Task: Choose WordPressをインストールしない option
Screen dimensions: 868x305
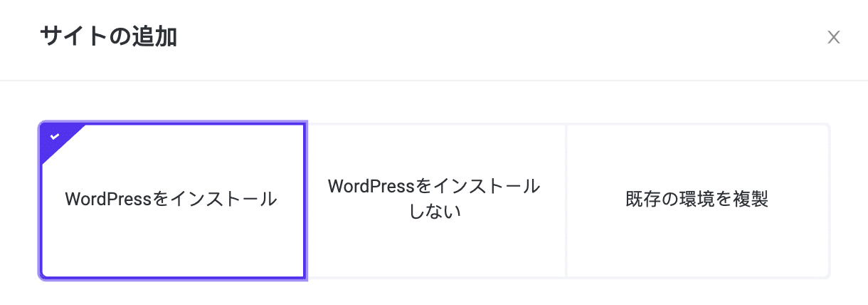Action: coord(435,200)
